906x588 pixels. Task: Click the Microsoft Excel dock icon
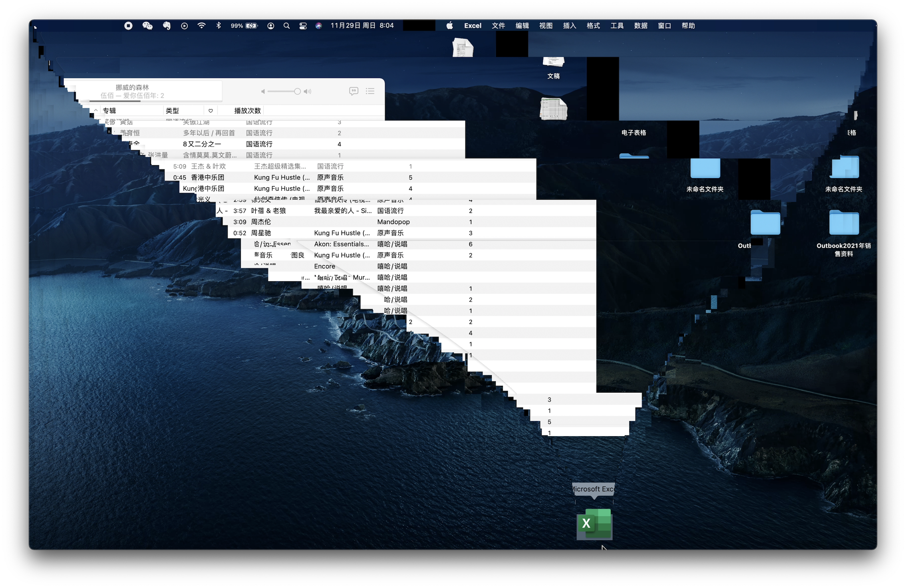[594, 524]
